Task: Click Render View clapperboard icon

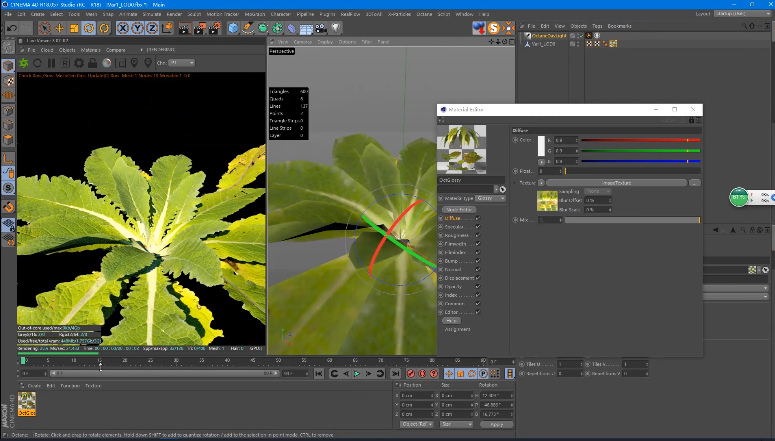Action: pyautogui.click(x=185, y=28)
